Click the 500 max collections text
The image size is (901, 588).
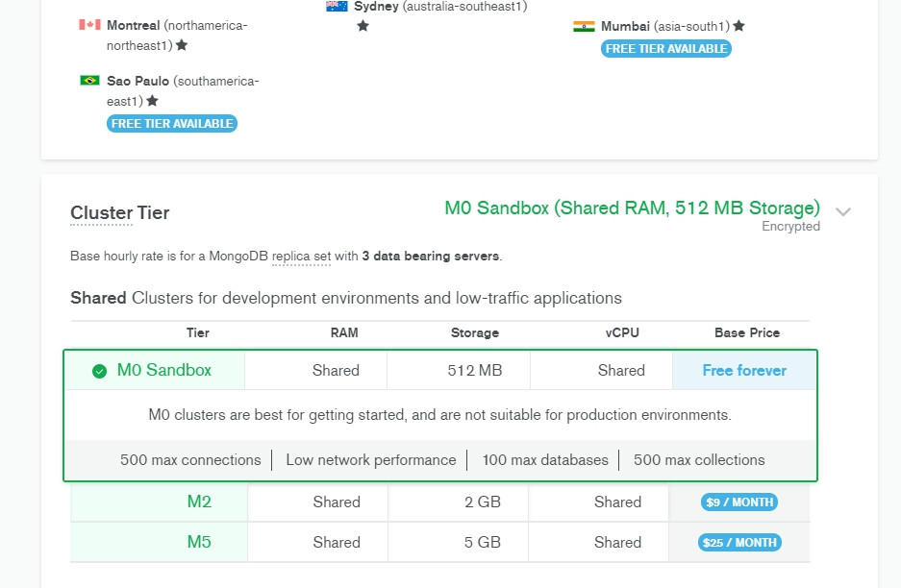coord(699,460)
